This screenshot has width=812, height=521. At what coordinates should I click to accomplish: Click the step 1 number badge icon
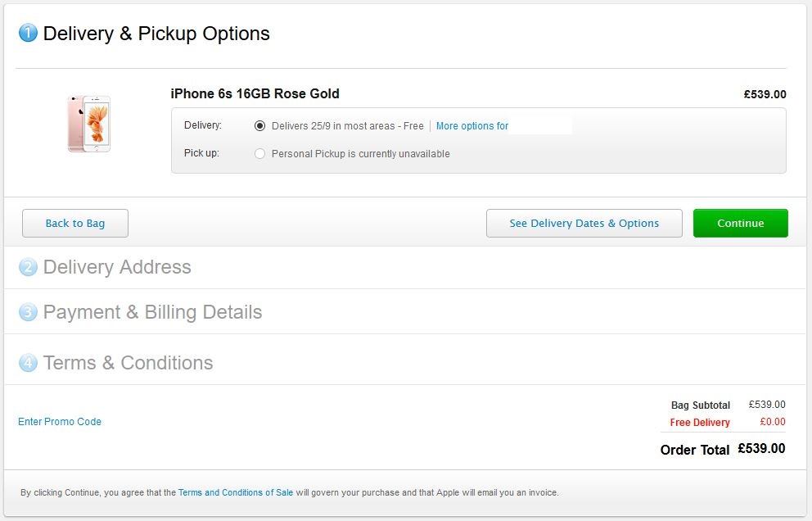(28, 34)
